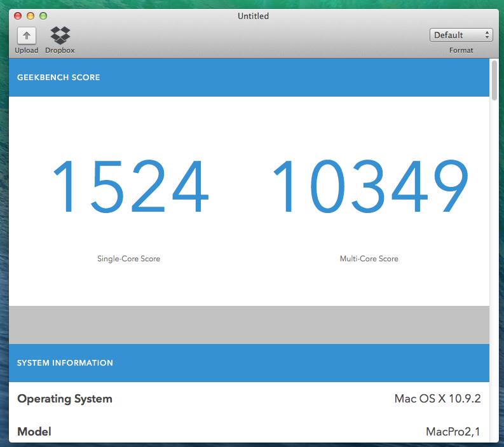
Task: Zoom window using green button
Action: click(x=43, y=16)
